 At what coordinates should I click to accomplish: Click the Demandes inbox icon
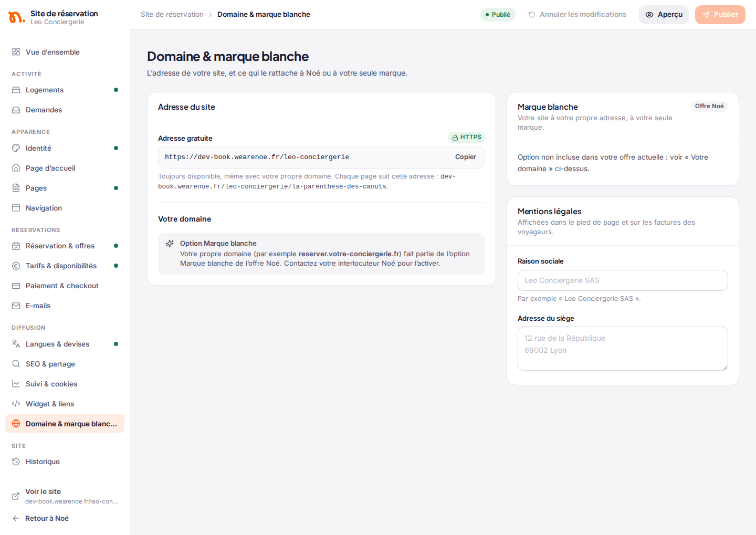16,110
